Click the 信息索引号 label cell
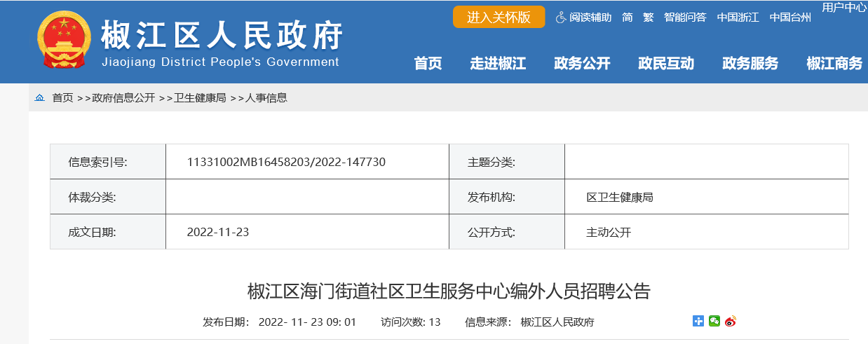 (x=108, y=162)
